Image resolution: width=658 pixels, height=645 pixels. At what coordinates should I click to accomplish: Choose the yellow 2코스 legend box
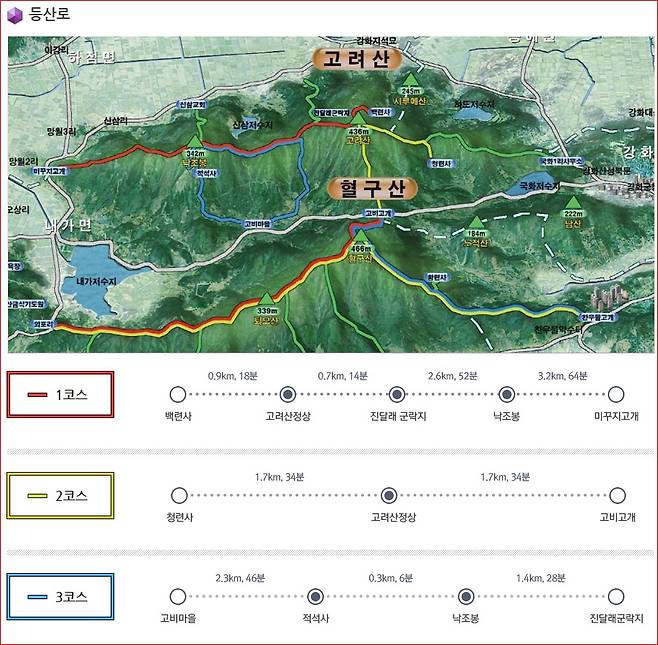pyautogui.click(x=61, y=494)
